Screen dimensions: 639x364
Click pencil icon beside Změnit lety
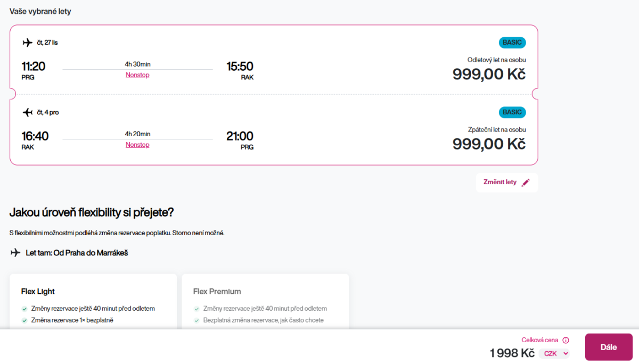(526, 183)
